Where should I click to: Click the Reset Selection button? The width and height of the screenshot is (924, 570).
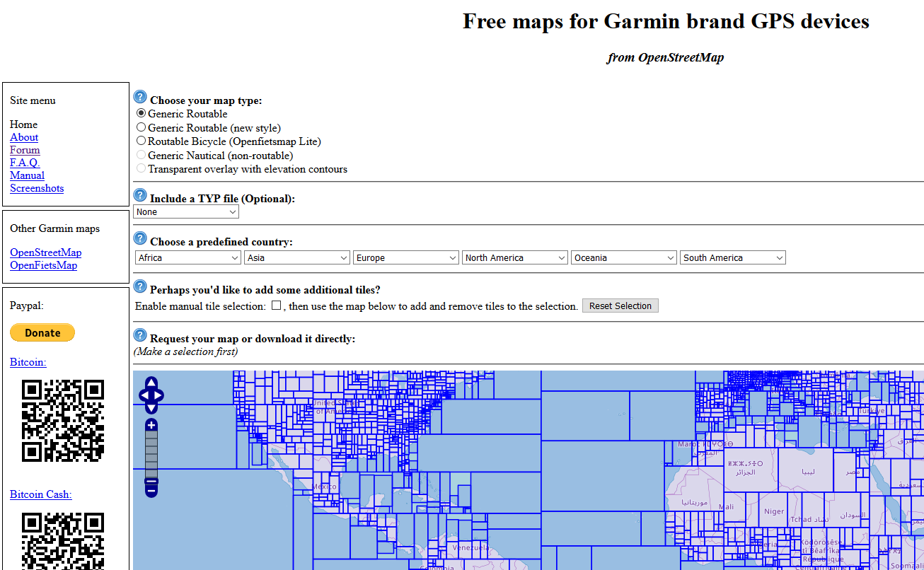620,306
